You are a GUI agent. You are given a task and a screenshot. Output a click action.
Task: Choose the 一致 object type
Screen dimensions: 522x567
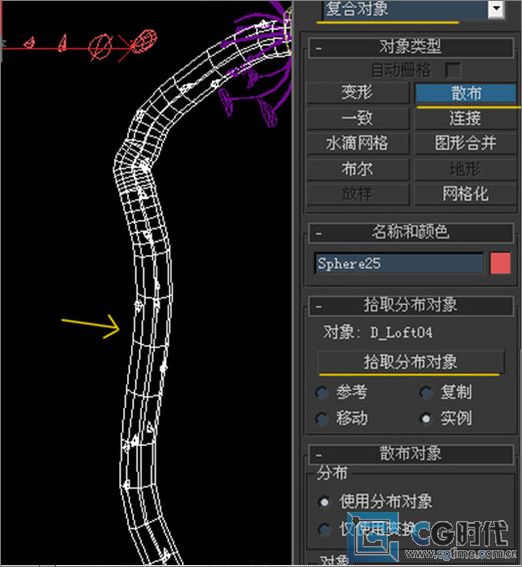358,118
